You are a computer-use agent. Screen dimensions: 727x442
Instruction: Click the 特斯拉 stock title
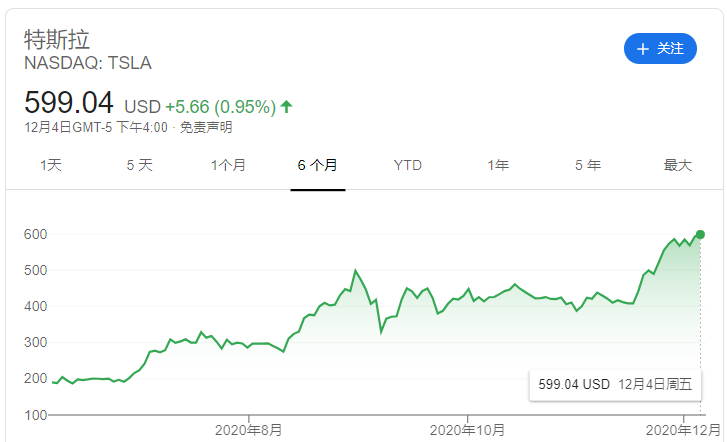click(x=57, y=40)
